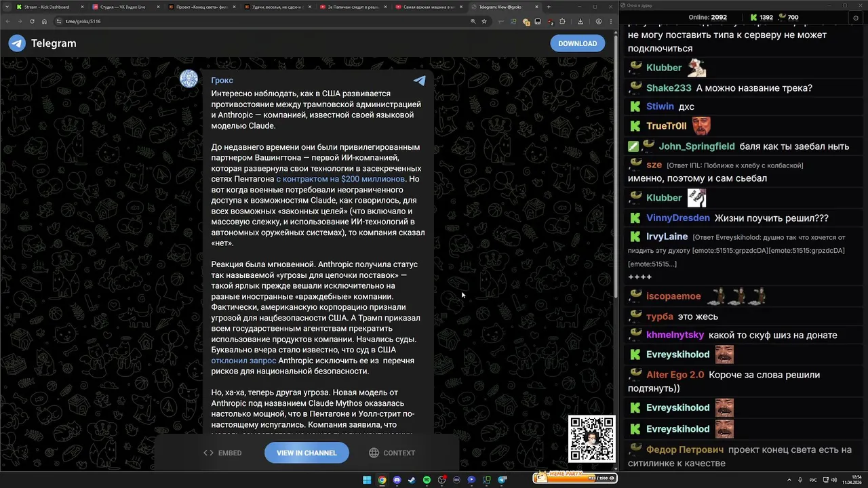Select chat user Федор Петрович
The height and width of the screenshot is (488, 868).
(685, 449)
